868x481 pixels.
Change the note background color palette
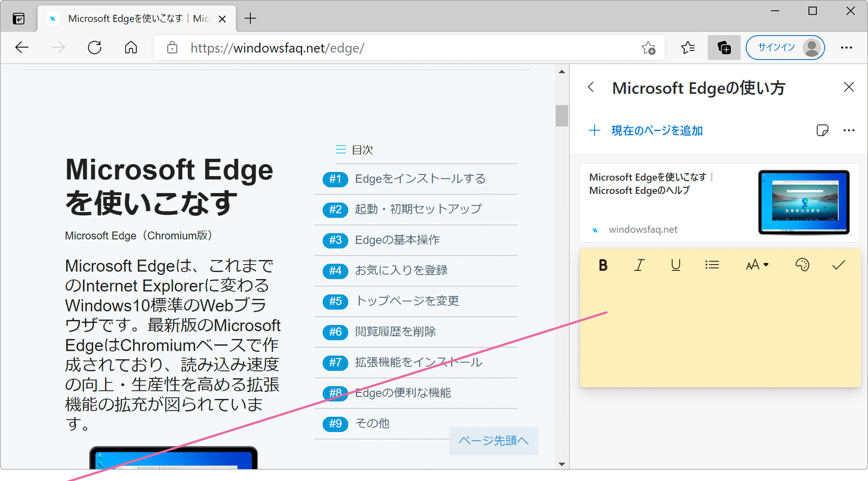pos(802,265)
